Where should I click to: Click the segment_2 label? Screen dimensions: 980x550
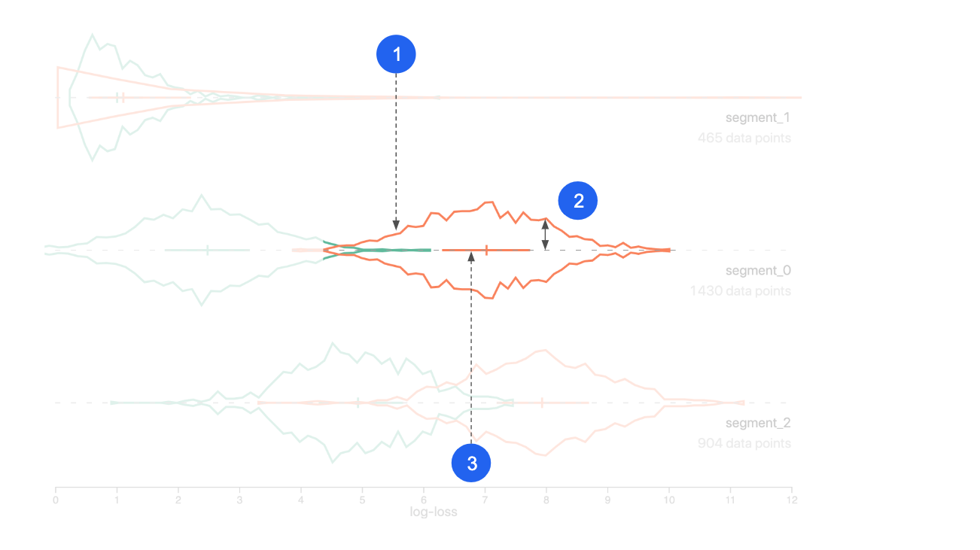pos(758,424)
